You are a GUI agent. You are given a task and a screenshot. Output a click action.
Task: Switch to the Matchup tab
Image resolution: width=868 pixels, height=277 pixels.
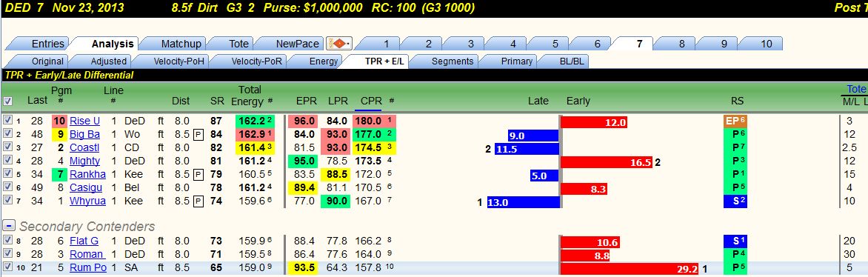pos(181,44)
